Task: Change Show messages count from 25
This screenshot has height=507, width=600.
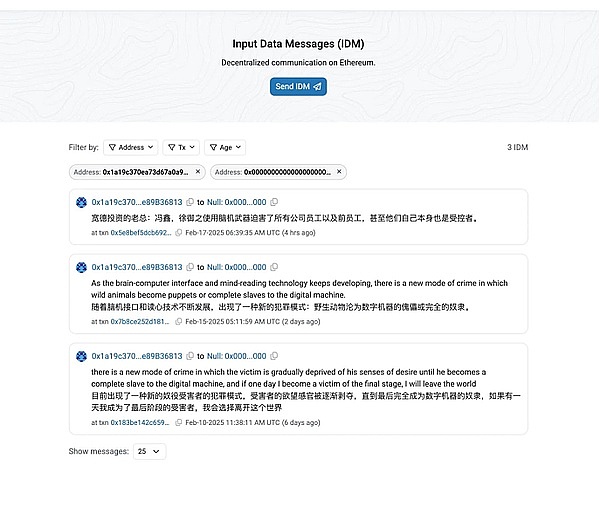Action: 150,451
